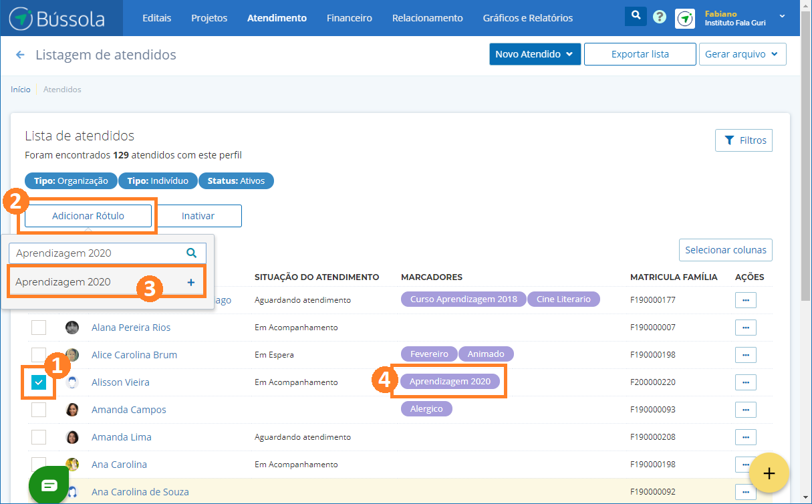Go to Gráficos e Relatórios menu

tap(527, 18)
